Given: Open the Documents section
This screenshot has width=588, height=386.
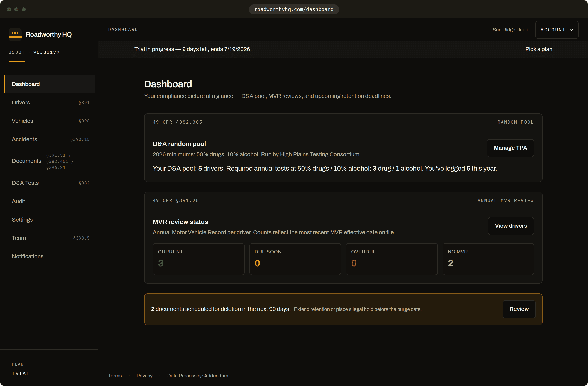Looking at the screenshot, I should (x=49, y=161).
